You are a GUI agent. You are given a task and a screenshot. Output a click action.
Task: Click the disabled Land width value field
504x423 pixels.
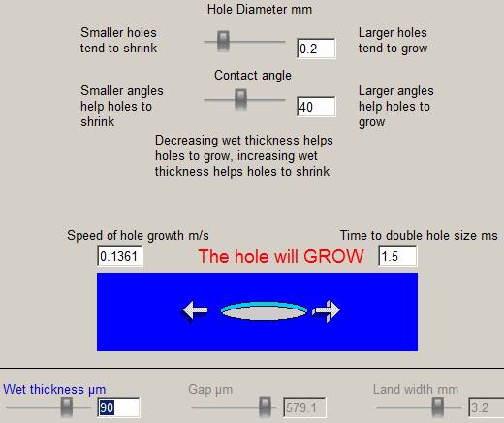click(x=486, y=407)
